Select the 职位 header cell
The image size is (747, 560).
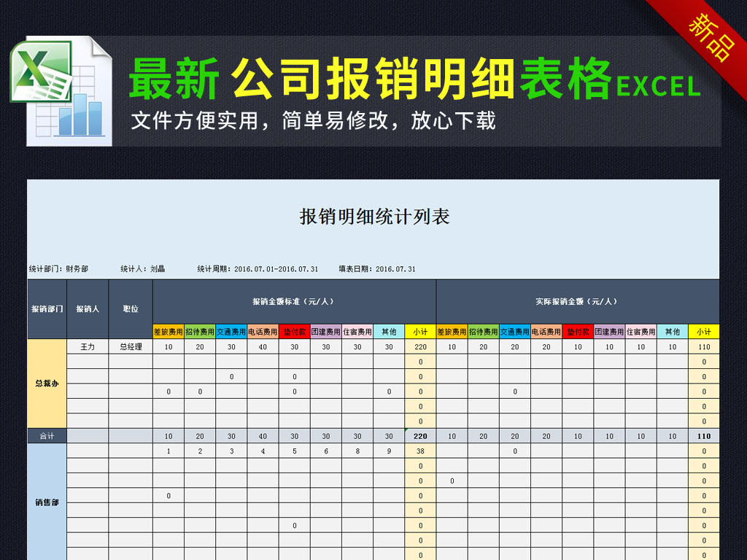coord(131,308)
